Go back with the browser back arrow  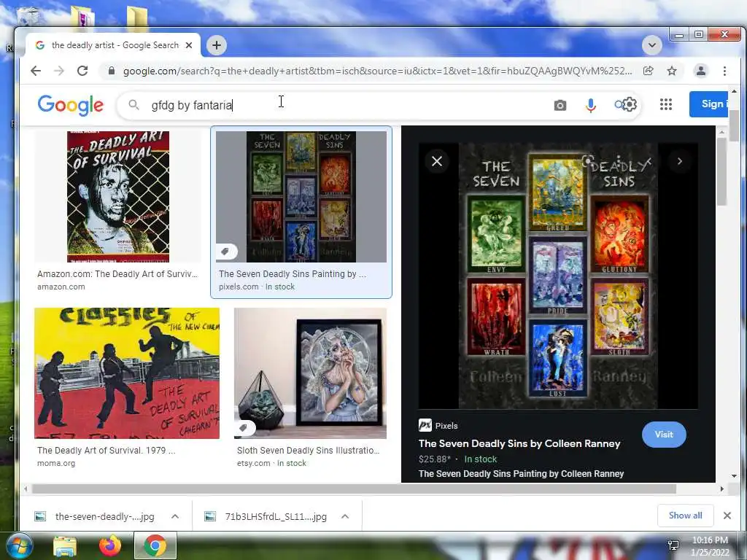(36, 71)
